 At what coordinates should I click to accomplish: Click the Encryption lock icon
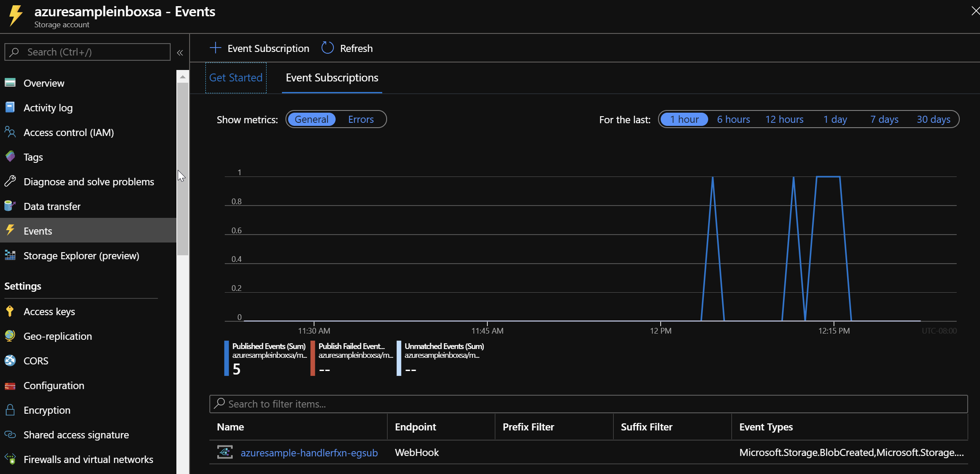pos(10,410)
